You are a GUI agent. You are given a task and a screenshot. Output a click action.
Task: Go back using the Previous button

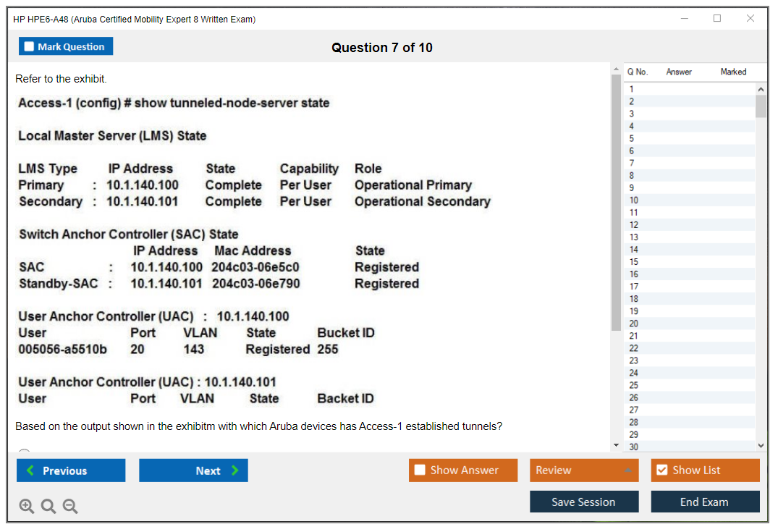pos(71,470)
